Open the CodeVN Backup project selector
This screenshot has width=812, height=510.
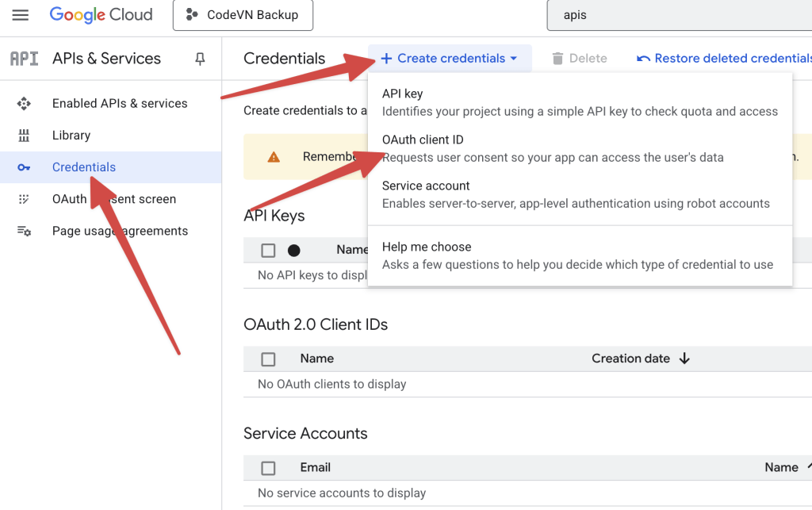click(x=243, y=15)
